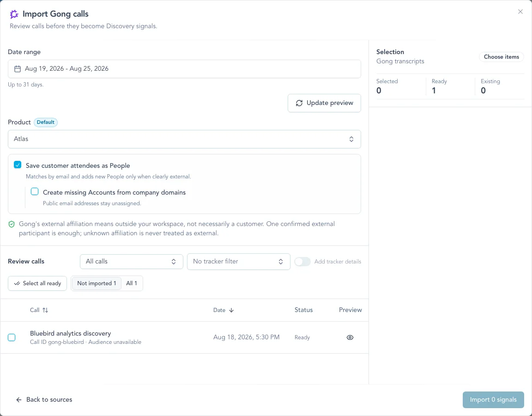Click the Preview column header

tap(350, 310)
